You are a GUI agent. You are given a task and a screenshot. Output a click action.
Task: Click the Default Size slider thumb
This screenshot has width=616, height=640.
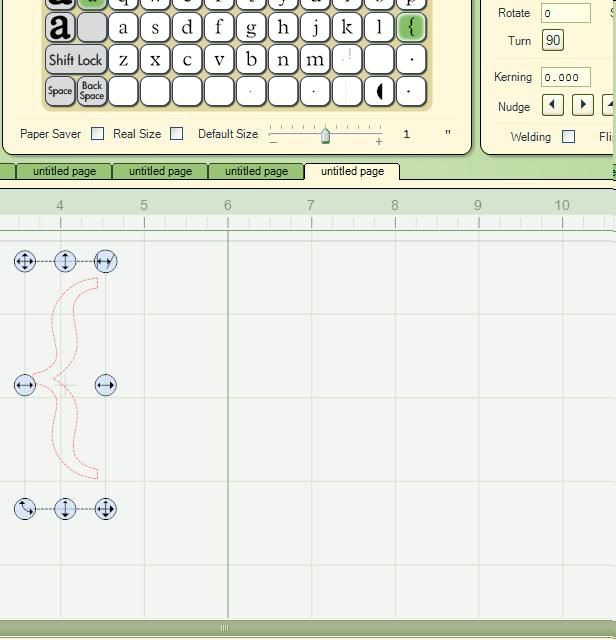coord(325,136)
